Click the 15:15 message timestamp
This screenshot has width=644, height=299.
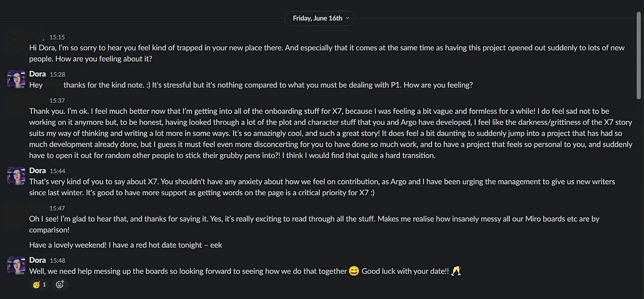[x=57, y=37]
